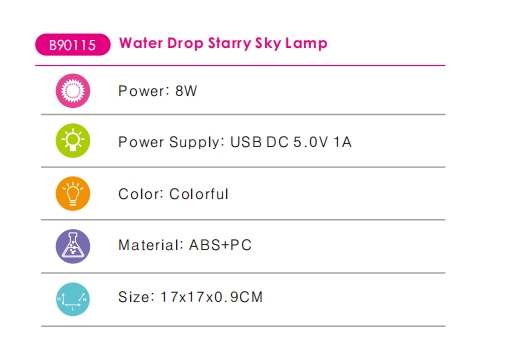Select the USB DC 5.0V 1A value
Screen dimensions: 526x362
point(291,142)
